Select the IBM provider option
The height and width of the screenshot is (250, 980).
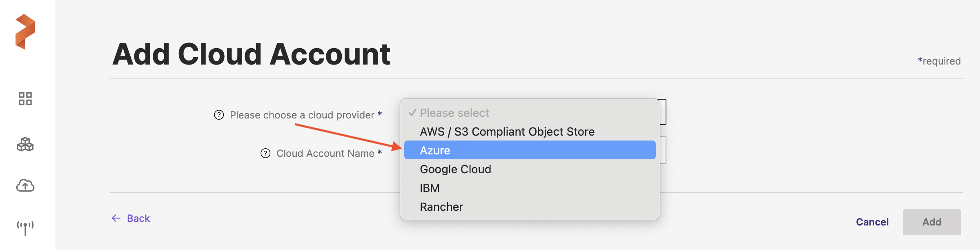430,188
